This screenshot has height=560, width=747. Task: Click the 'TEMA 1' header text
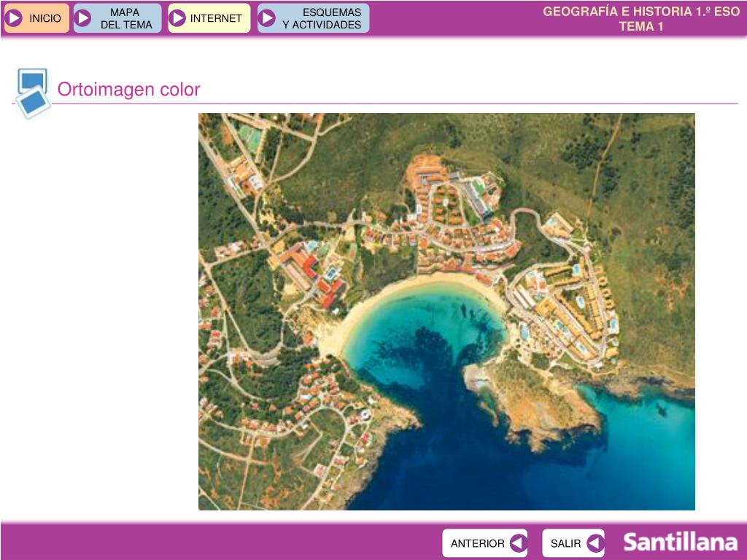pos(641,26)
